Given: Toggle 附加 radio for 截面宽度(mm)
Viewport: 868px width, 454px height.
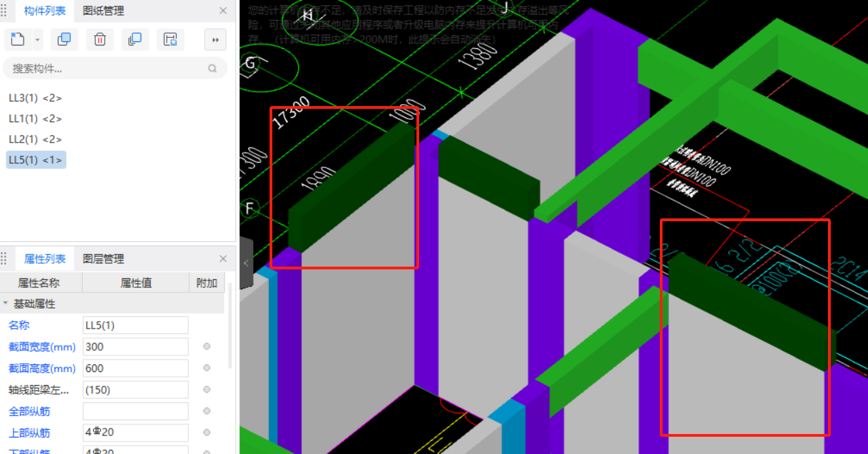Looking at the screenshot, I should [x=207, y=347].
